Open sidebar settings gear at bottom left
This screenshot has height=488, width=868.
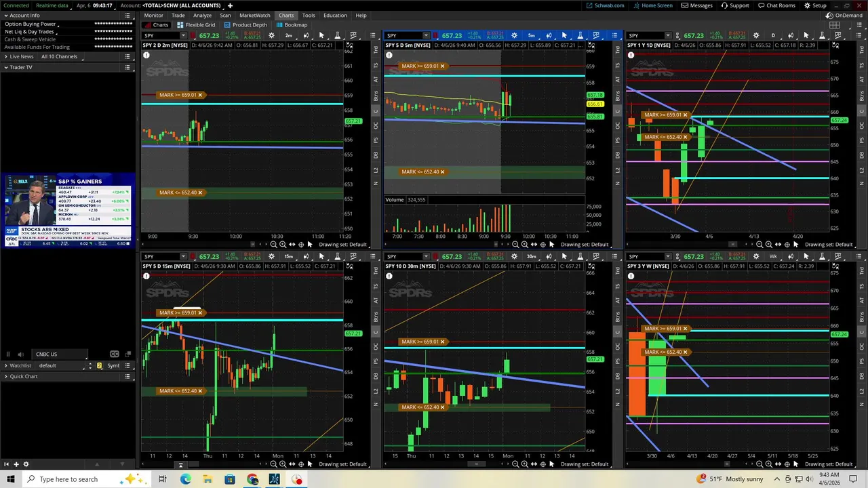point(26,464)
